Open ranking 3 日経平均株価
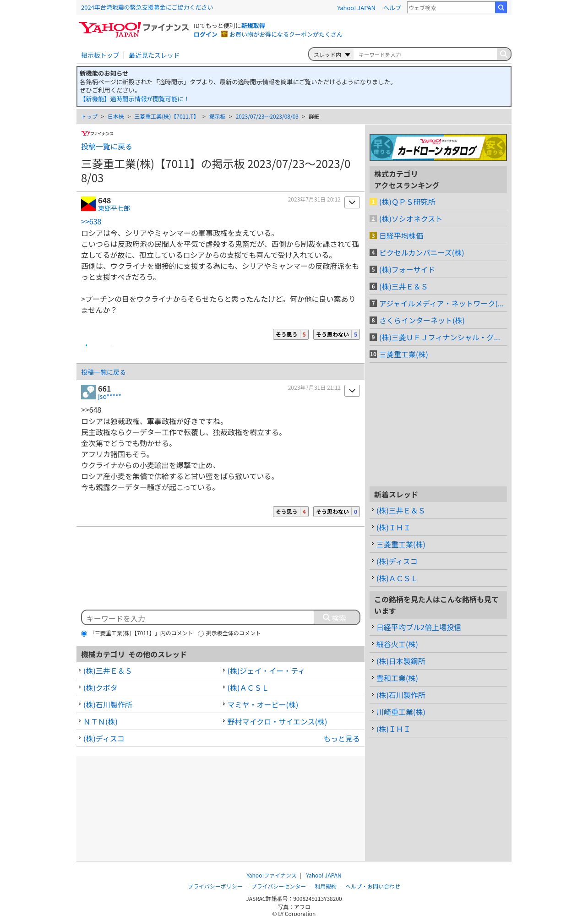The image size is (588, 916). coord(401,236)
